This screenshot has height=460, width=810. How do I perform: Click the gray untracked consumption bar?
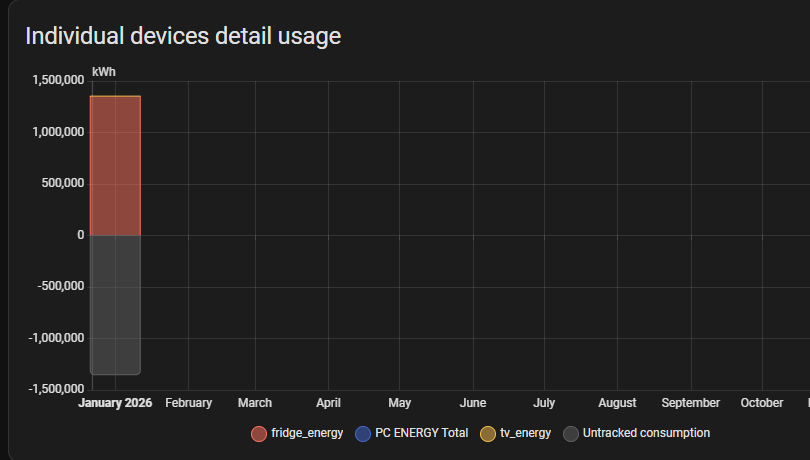[115, 304]
